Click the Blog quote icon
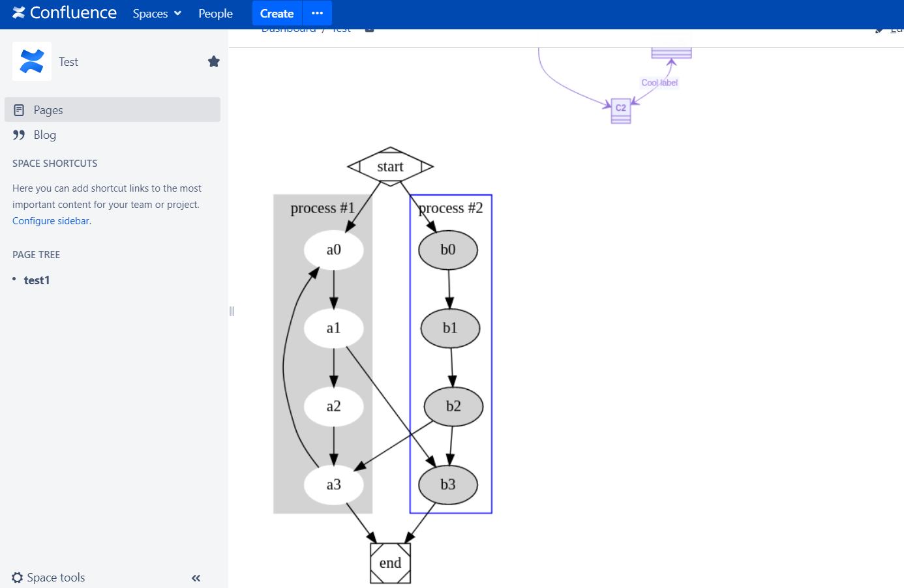 [x=19, y=135]
